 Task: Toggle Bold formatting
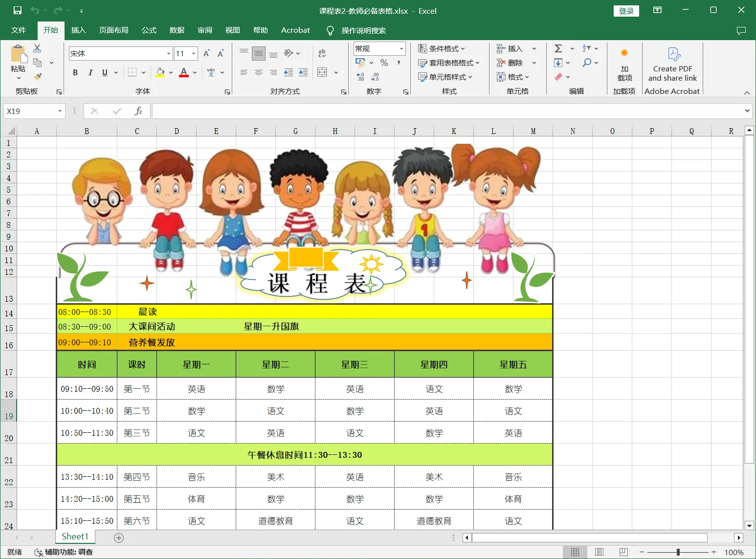(75, 72)
